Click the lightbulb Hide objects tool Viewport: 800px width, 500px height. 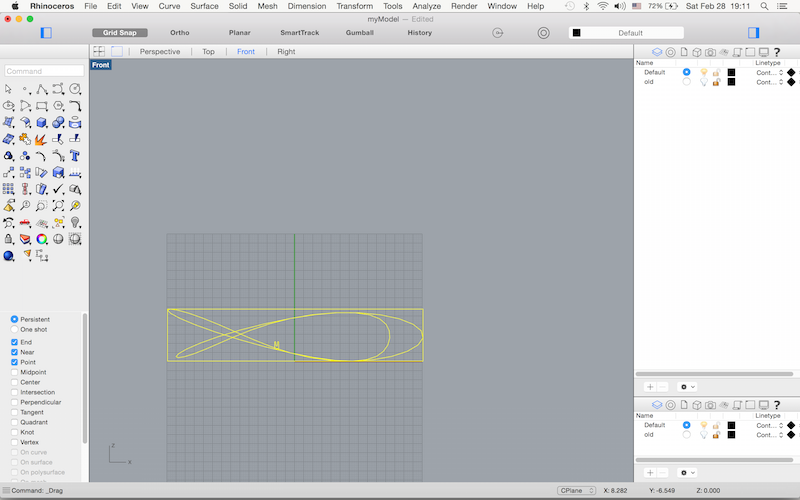(75, 223)
